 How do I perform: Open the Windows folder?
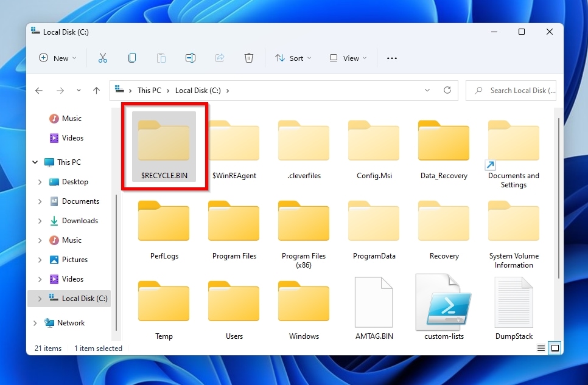pos(303,302)
